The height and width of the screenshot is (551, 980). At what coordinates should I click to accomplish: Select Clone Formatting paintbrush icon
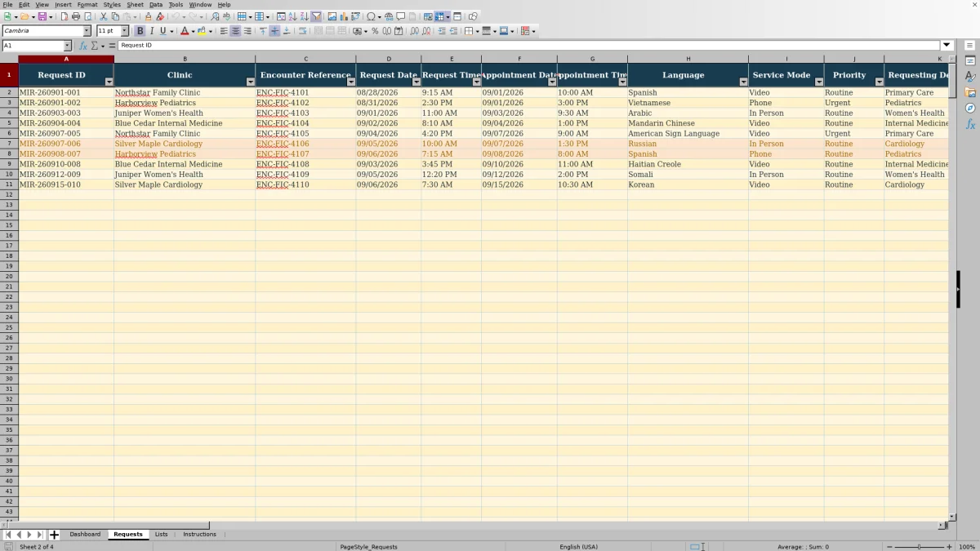[148, 16]
